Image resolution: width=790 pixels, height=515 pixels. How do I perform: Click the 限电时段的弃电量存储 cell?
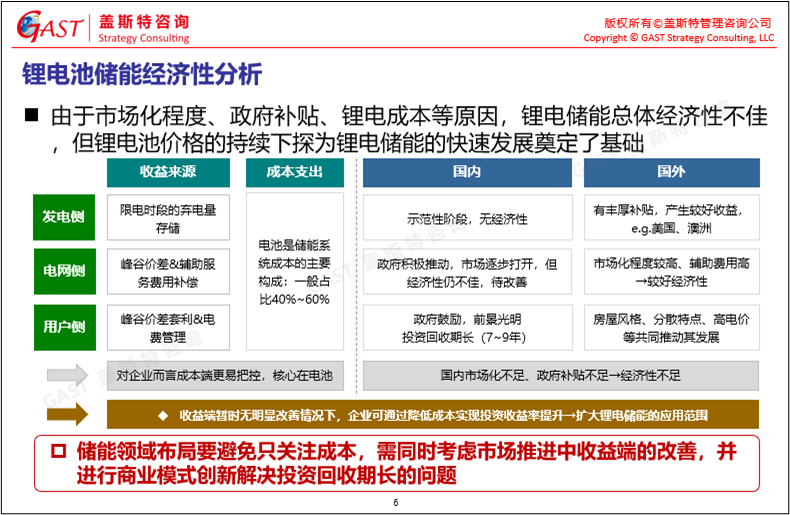pyautogui.click(x=167, y=218)
